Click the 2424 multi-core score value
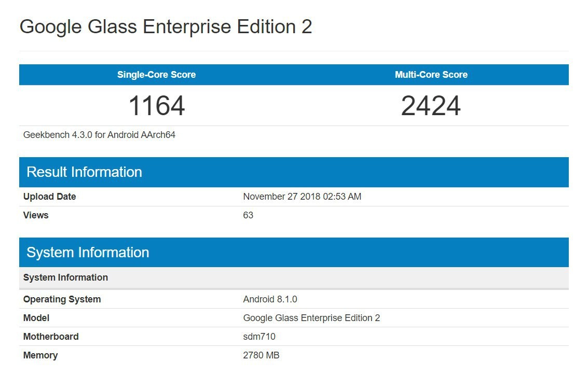Viewport: 588px width, 375px height. (431, 106)
